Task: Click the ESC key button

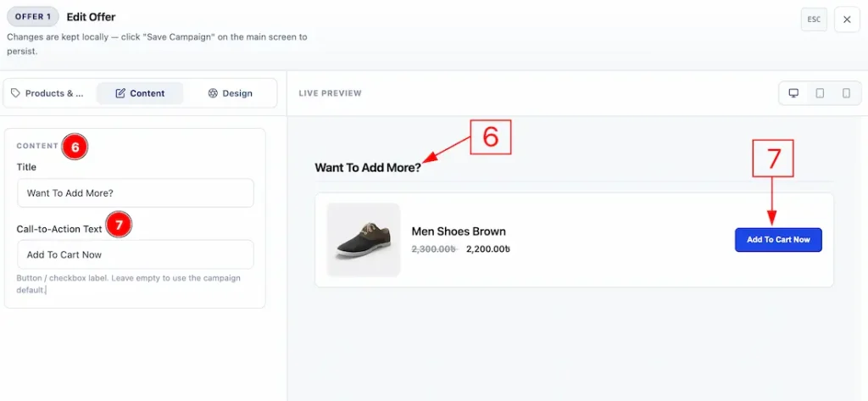Action: click(x=814, y=19)
